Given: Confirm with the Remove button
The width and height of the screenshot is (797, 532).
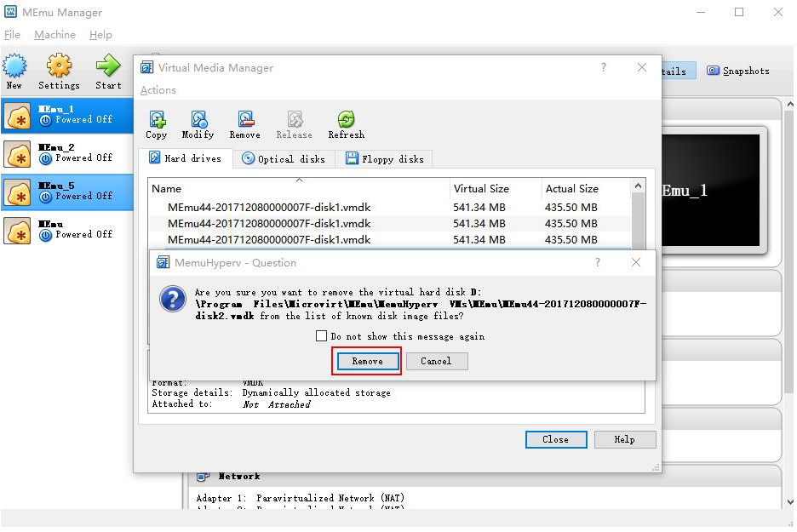Looking at the screenshot, I should tap(367, 361).
